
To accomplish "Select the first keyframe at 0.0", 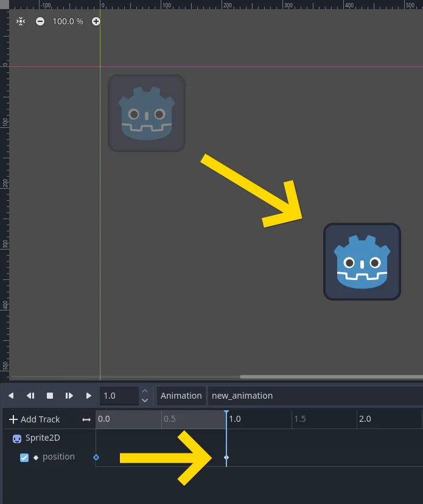I will (96, 457).
